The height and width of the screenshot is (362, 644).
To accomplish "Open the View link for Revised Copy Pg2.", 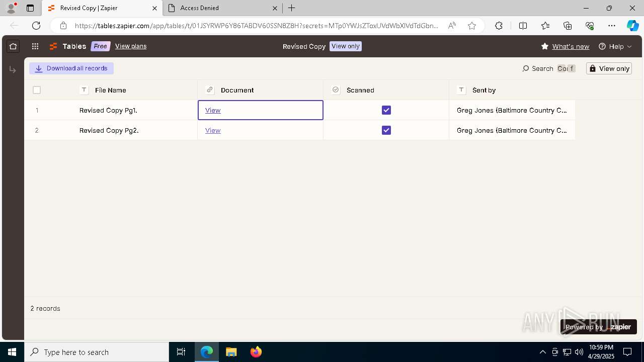I will click(213, 130).
